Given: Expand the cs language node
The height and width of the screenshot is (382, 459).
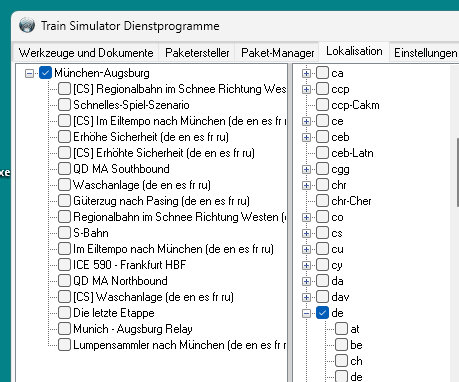Looking at the screenshot, I should point(306,233).
